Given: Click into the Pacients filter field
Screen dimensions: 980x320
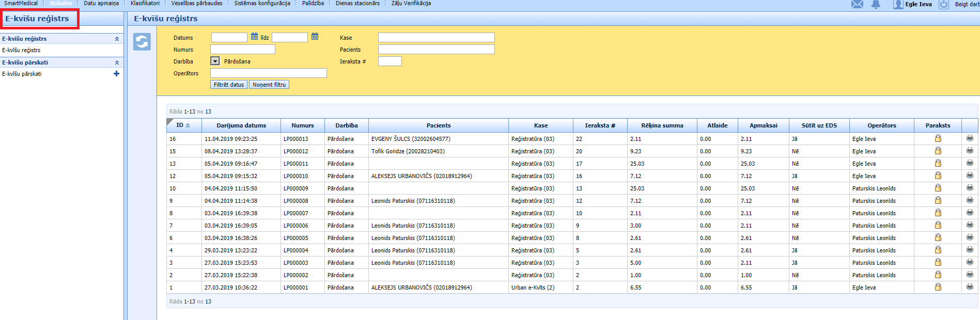Looking at the screenshot, I should 436,50.
